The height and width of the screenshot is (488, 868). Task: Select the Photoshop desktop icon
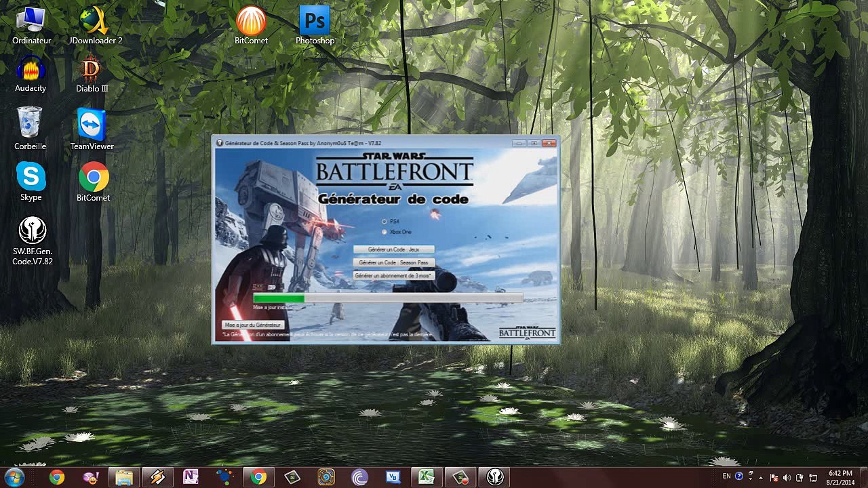pyautogui.click(x=315, y=26)
